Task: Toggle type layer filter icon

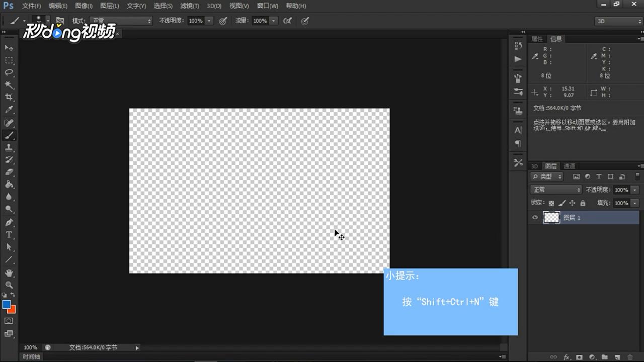Action: coord(599,176)
